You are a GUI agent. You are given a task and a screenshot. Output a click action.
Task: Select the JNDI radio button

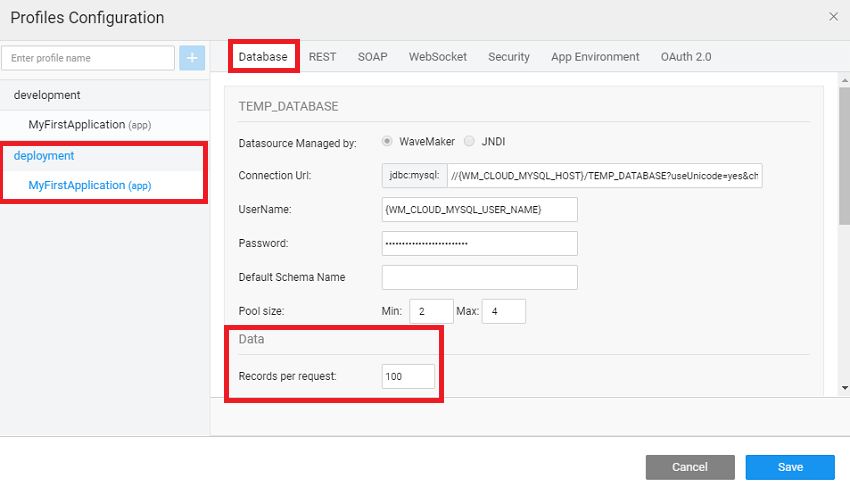tap(471, 142)
